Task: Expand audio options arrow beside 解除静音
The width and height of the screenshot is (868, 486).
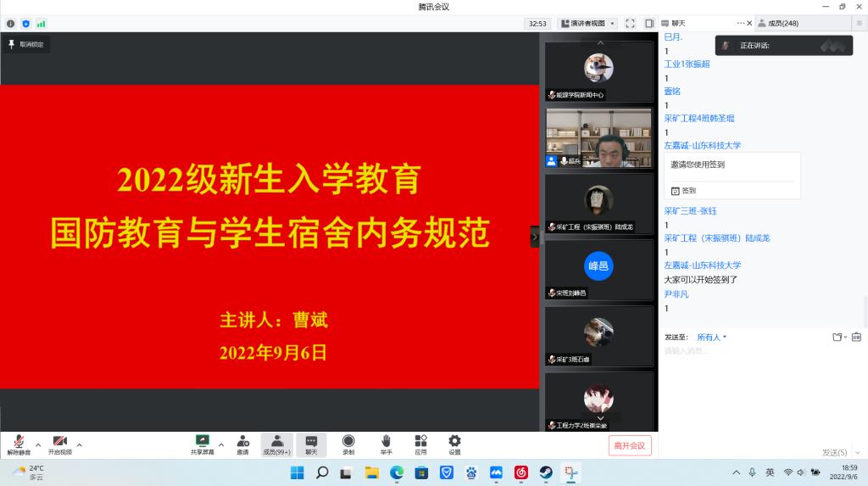Action: point(37,444)
